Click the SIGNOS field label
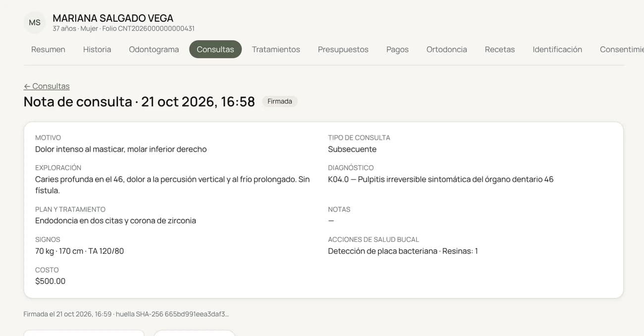 pyautogui.click(x=48, y=239)
